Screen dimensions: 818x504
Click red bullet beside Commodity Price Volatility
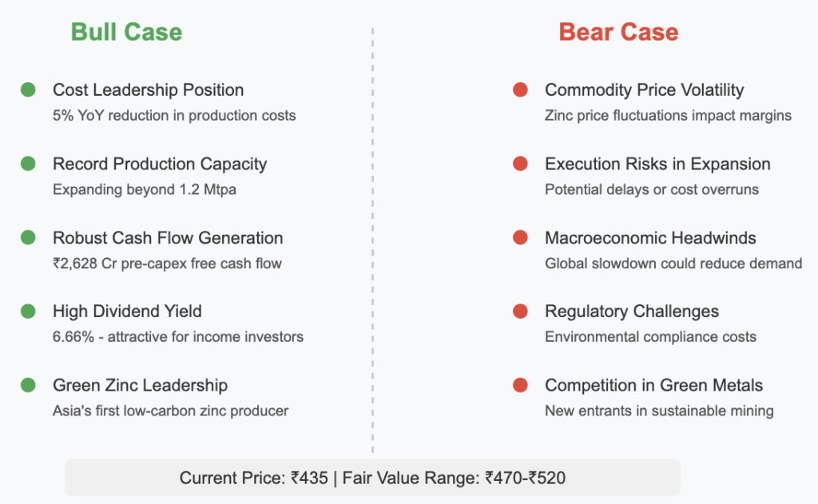(x=520, y=89)
